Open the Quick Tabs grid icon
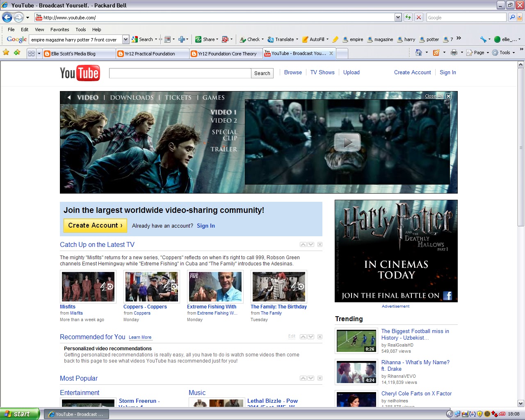Image resolution: width=525 pixels, height=420 pixels. coord(31,53)
